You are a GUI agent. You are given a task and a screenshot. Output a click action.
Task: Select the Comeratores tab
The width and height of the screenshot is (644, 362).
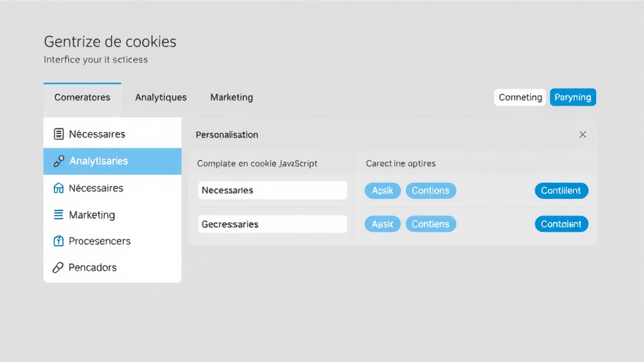coord(82,97)
